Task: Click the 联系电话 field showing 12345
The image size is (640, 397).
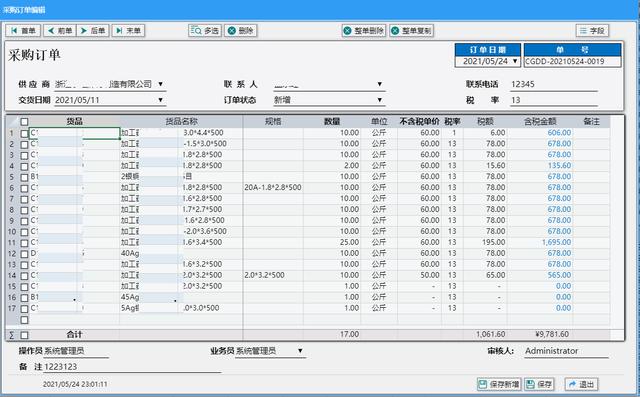Action: (554, 84)
